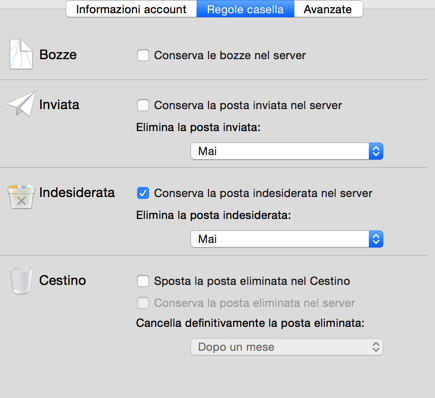Click the Bozze drafts paper icon
The height and width of the screenshot is (398, 435).
pyautogui.click(x=21, y=54)
